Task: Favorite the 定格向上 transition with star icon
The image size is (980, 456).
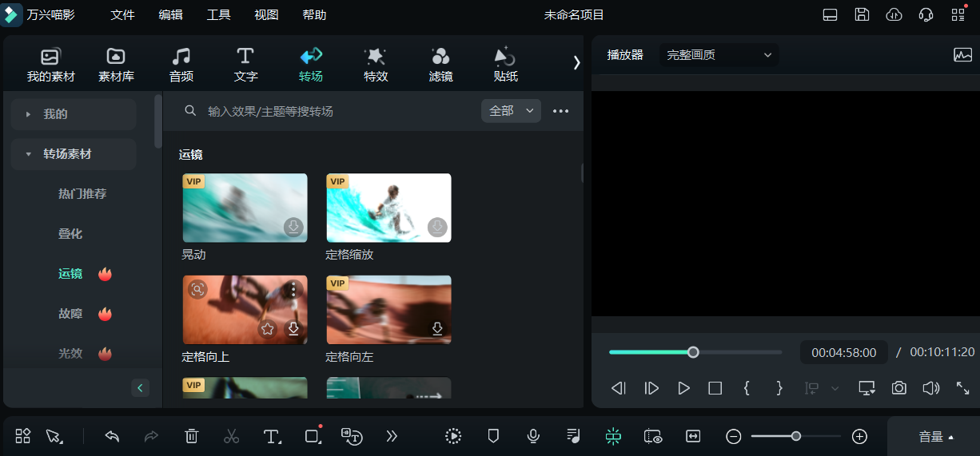Action: coord(268,328)
